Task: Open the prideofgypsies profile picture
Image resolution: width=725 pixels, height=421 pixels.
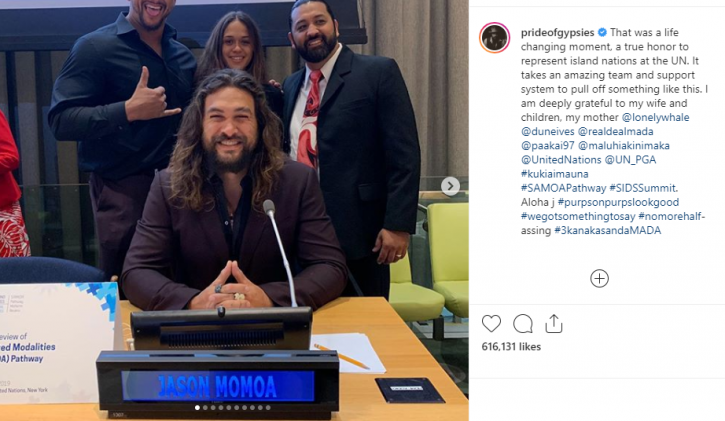Action: tap(494, 37)
